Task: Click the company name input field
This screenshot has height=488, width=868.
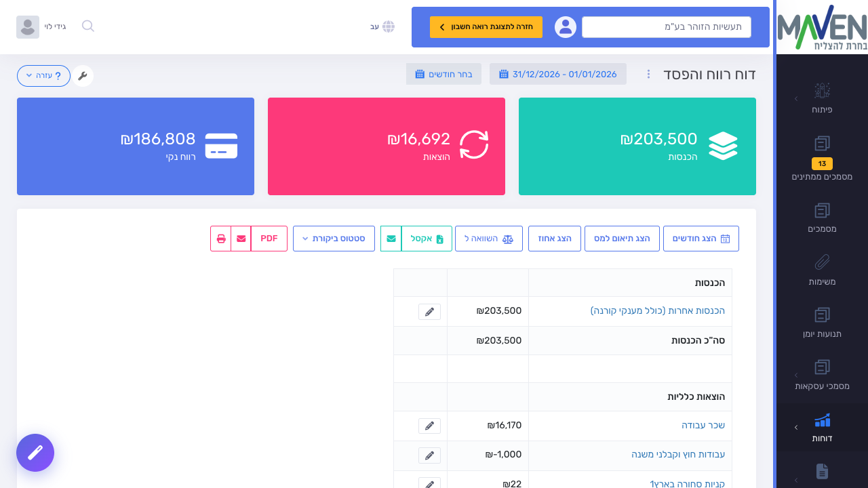Action: [667, 27]
